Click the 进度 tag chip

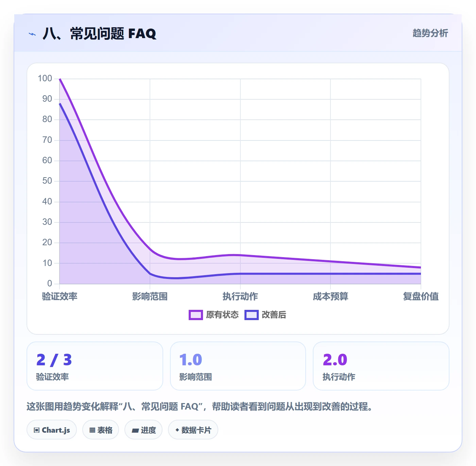(143, 430)
